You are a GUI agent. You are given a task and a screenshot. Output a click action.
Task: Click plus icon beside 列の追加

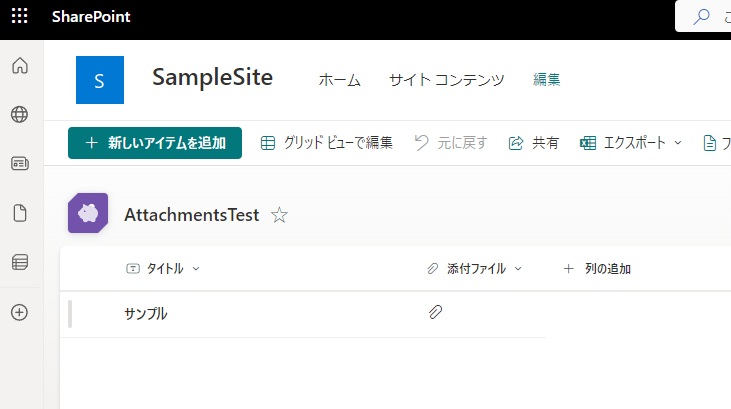tap(568, 269)
